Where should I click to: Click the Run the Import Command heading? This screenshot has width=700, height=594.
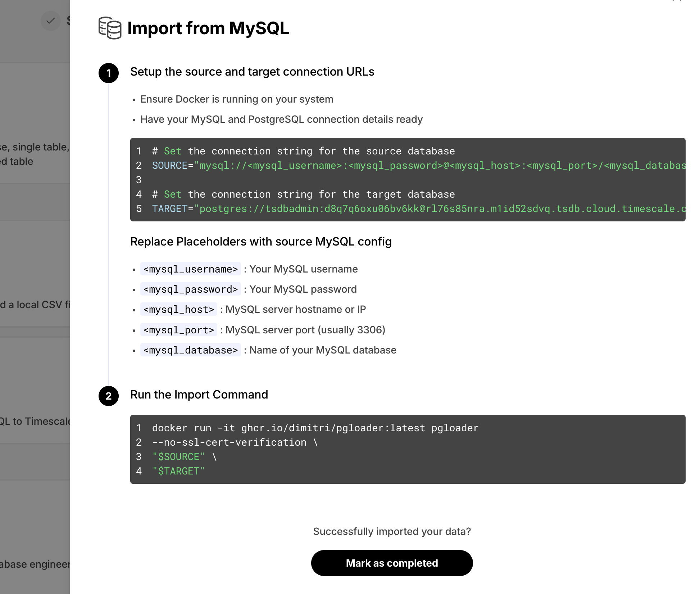199,395
